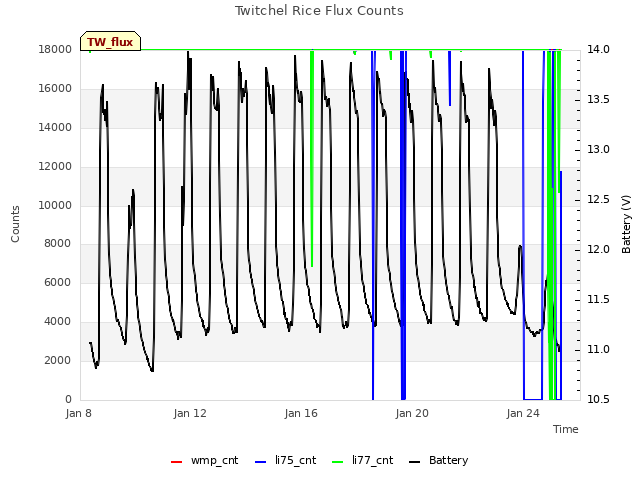Click the red wmp_cnt legend swatch
The image size is (640, 480).
(176, 462)
